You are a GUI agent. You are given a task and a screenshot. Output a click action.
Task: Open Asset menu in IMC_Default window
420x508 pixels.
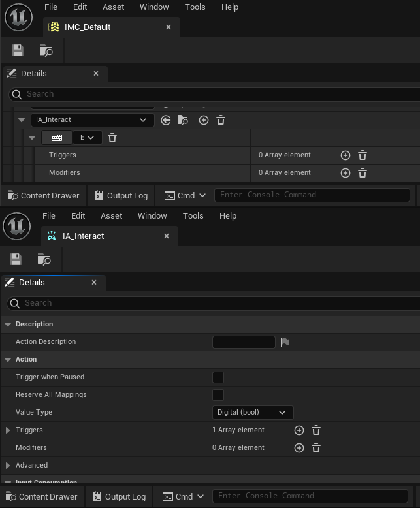(114, 7)
